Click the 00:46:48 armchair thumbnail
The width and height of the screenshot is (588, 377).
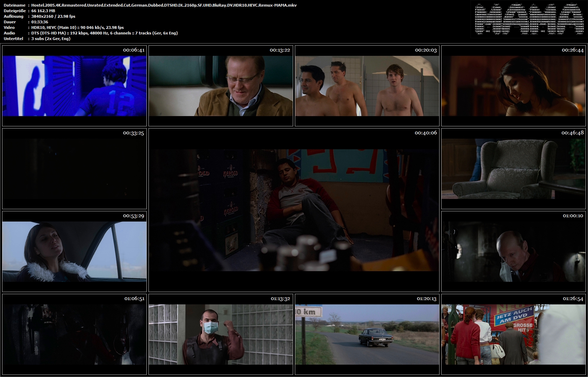click(513, 168)
